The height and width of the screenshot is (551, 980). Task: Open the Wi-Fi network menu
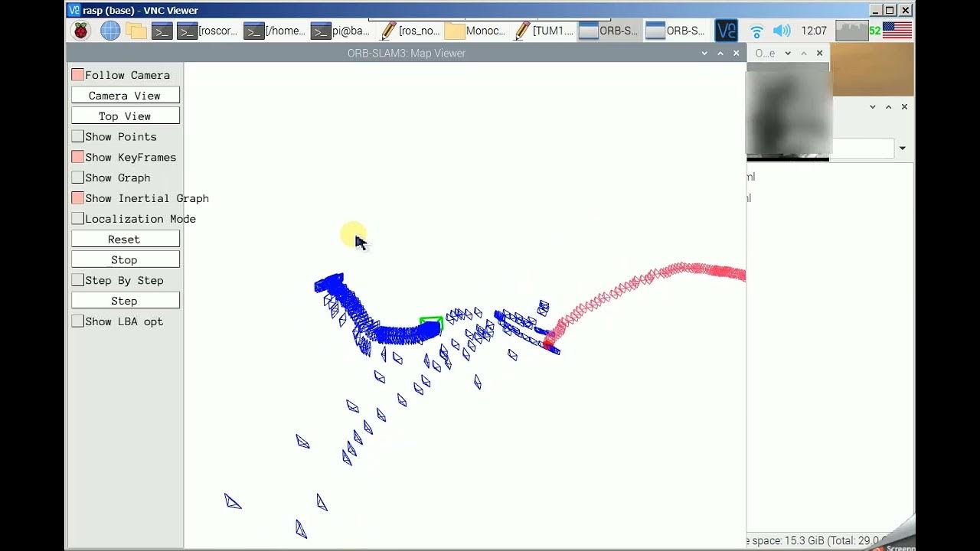(x=756, y=31)
